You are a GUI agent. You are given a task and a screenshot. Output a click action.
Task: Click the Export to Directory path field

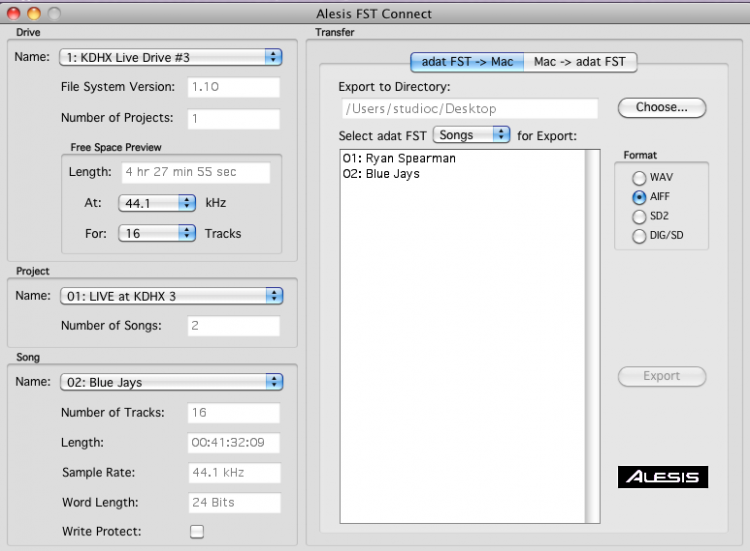[x=468, y=109]
